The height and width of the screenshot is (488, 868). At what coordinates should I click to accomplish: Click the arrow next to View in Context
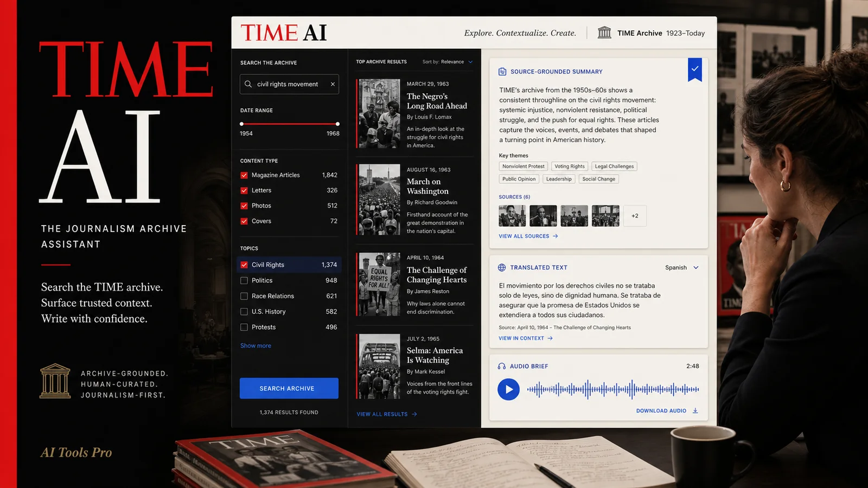pos(550,338)
